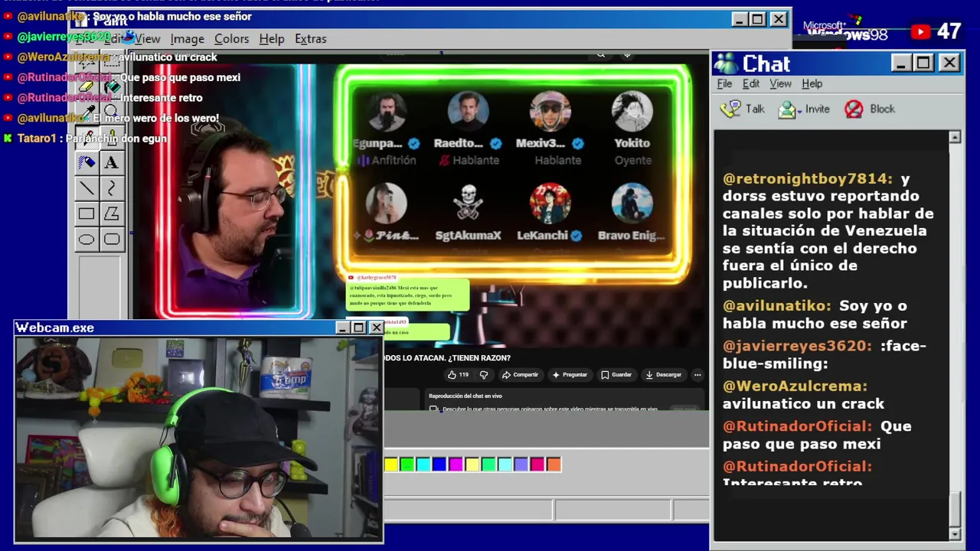Pick the cyan color swatch
This screenshot has width=980, height=551.
pyautogui.click(x=423, y=464)
